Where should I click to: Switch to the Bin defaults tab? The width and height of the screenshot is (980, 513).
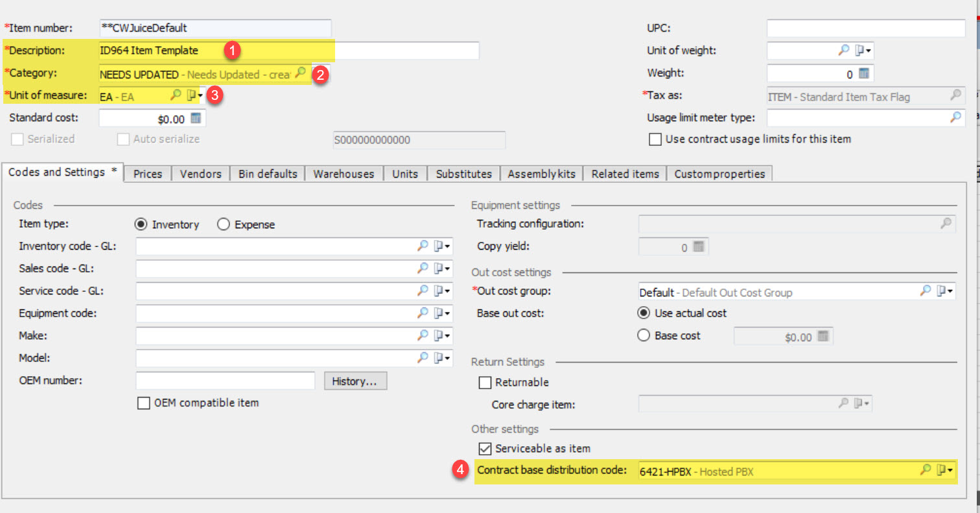268,174
